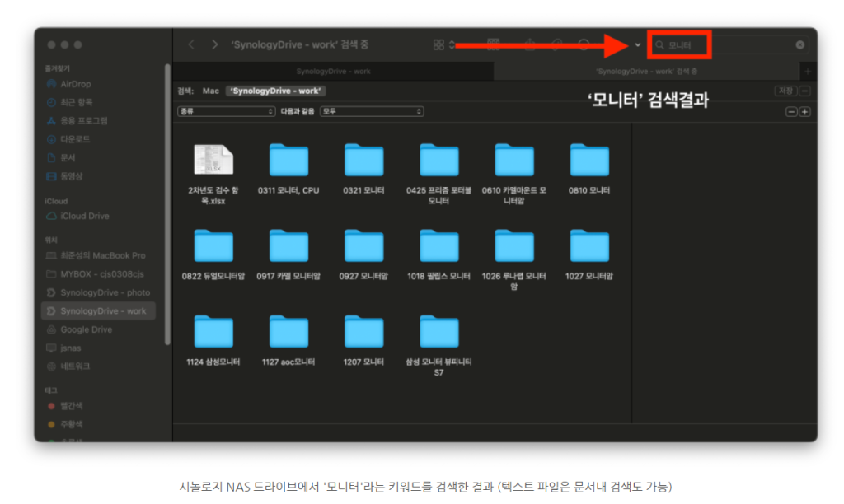This screenshot has width=844, height=504.
Task: Clear the search field with the X icon
Action: click(799, 44)
